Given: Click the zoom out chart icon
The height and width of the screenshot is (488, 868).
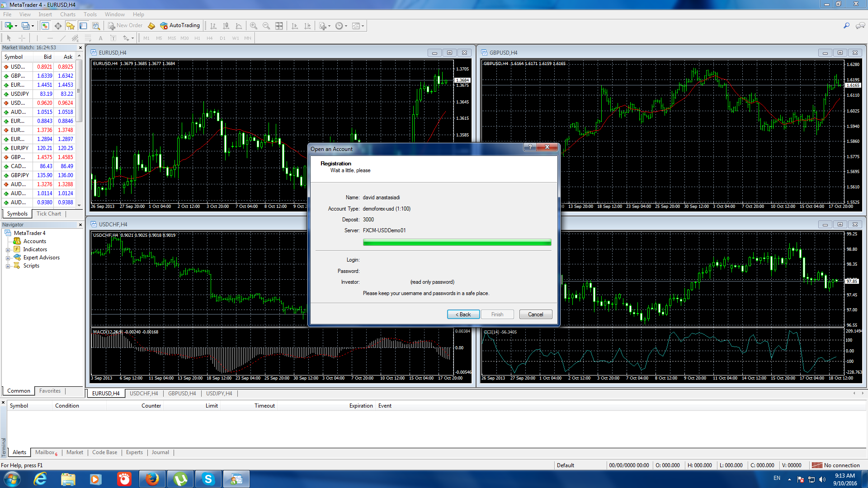Looking at the screenshot, I should pyautogui.click(x=266, y=26).
